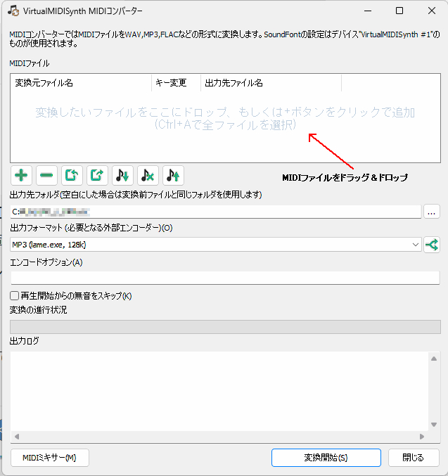Click the minus button to remove selected file
This screenshot has height=476, width=448.
(x=46, y=176)
